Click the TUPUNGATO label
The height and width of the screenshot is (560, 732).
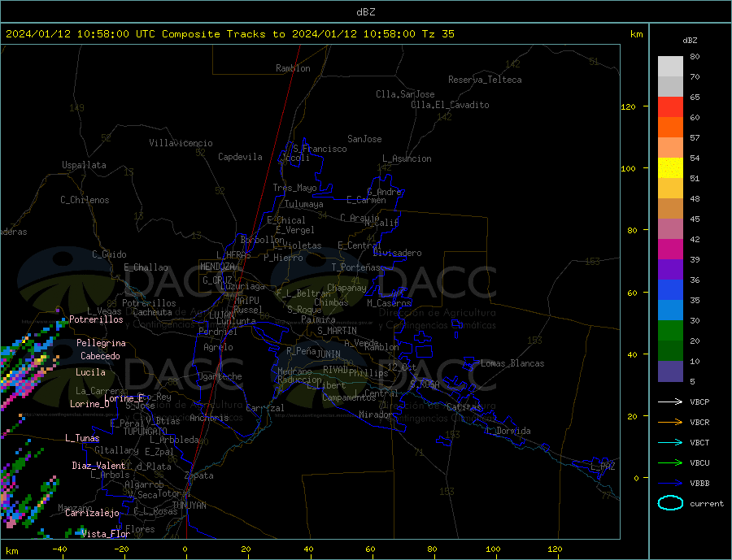click(146, 432)
